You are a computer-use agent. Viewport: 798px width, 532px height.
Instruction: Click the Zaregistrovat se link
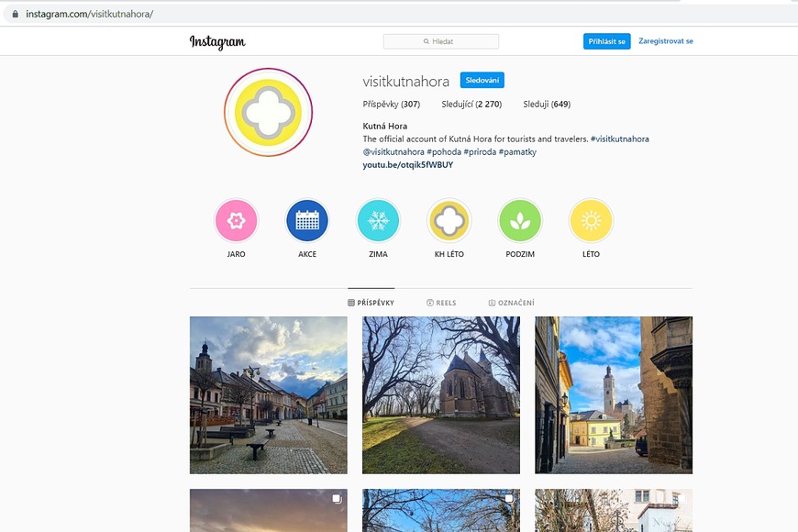click(666, 41)
